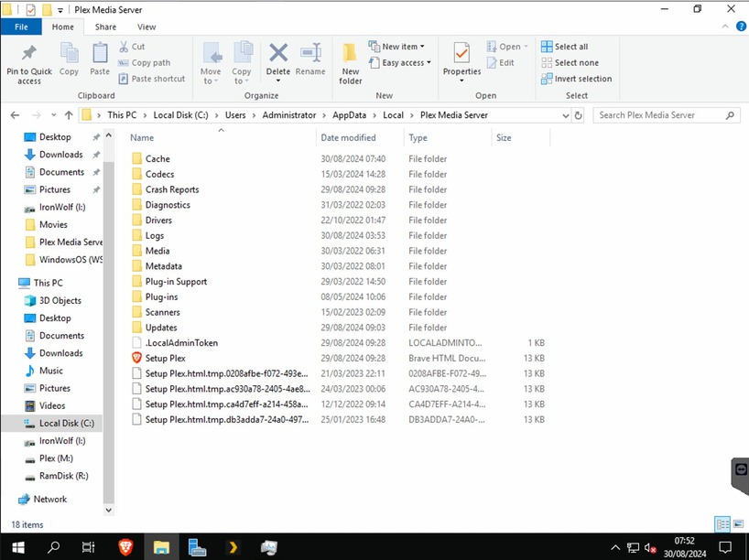The height and width of the screenshot is (560, 749).
Task: Switch to the View ribbon tab
Action: point(147,27)
